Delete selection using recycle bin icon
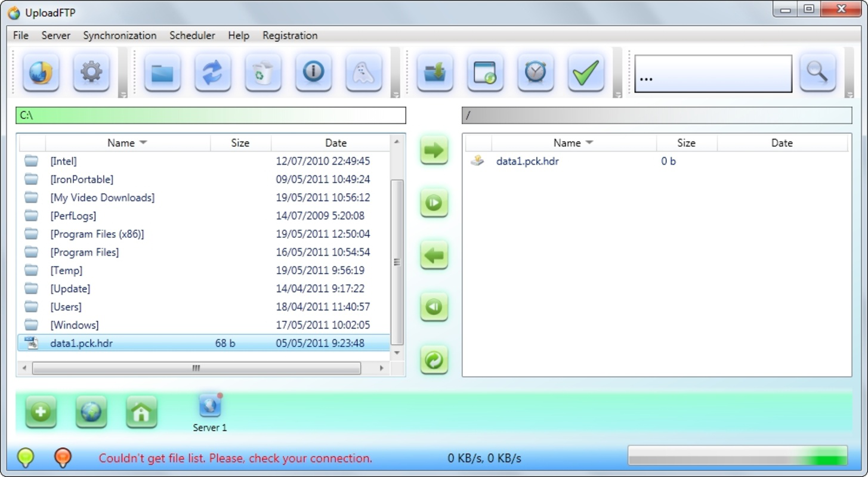The image size is (868, 477). [262, 72]
